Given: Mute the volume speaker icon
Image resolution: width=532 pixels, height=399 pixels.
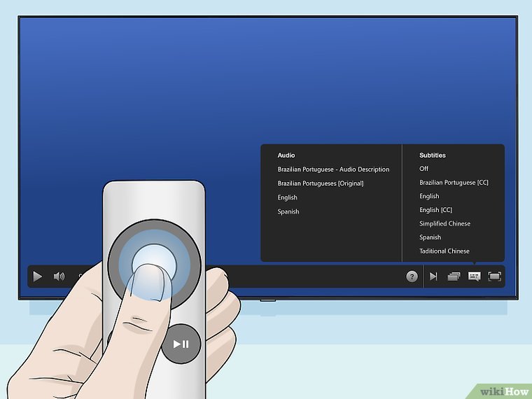Looking at the screenshot, I should click(x=59, y=276).
